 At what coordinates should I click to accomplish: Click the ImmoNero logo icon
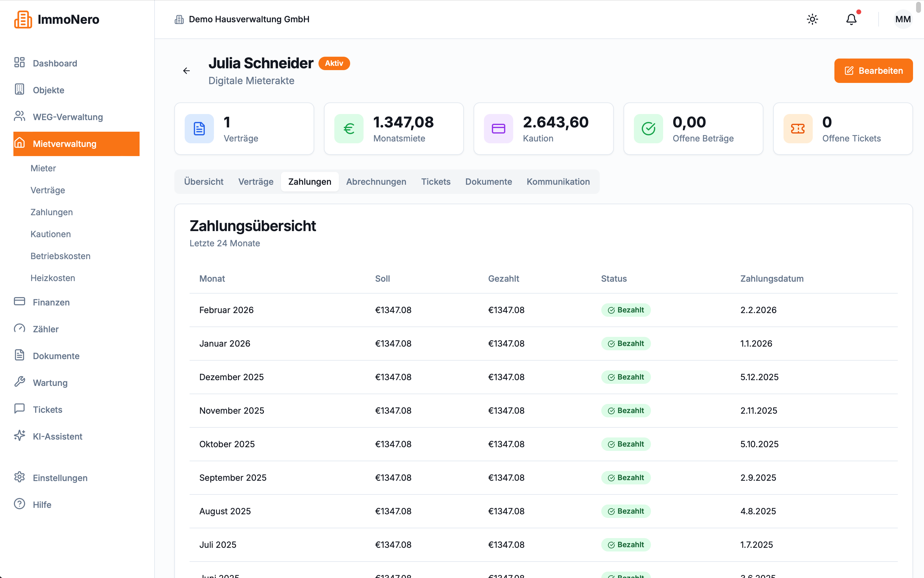click(23, 19)
